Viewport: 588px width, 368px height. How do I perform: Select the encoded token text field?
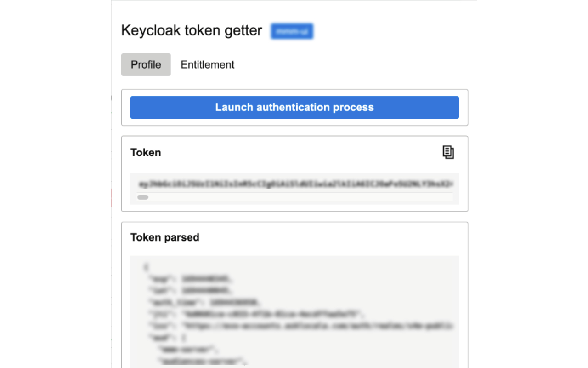click(294, 182)
